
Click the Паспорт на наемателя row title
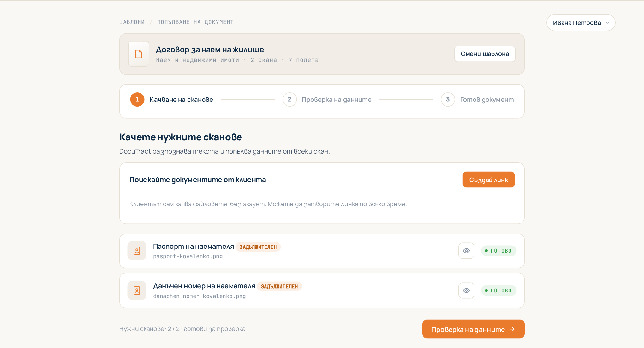pos(194,246)
